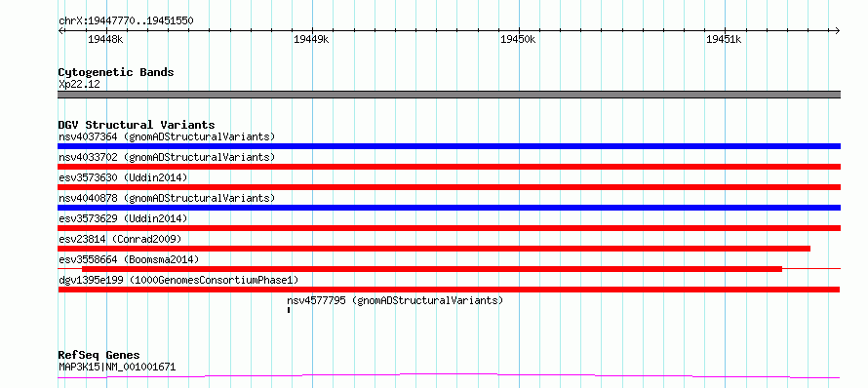
Task: Click the left arrow of the ruler
Action: [x=60, y=30]
